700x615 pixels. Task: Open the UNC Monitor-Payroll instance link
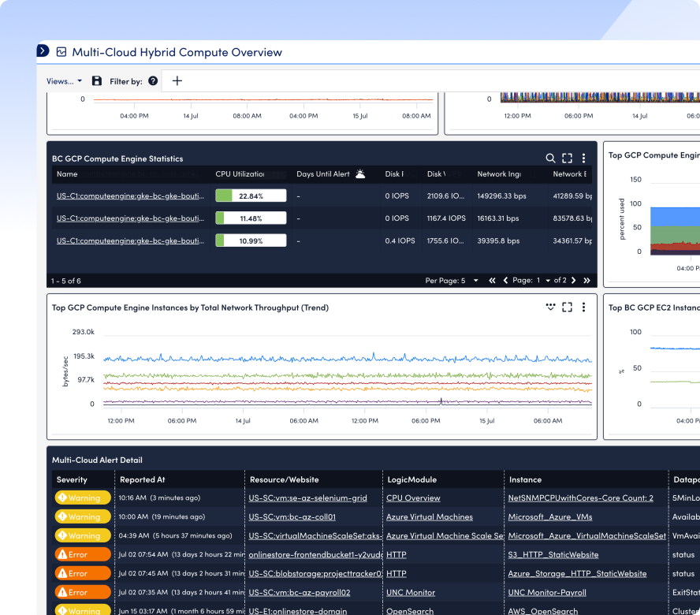tap(547, 593)
